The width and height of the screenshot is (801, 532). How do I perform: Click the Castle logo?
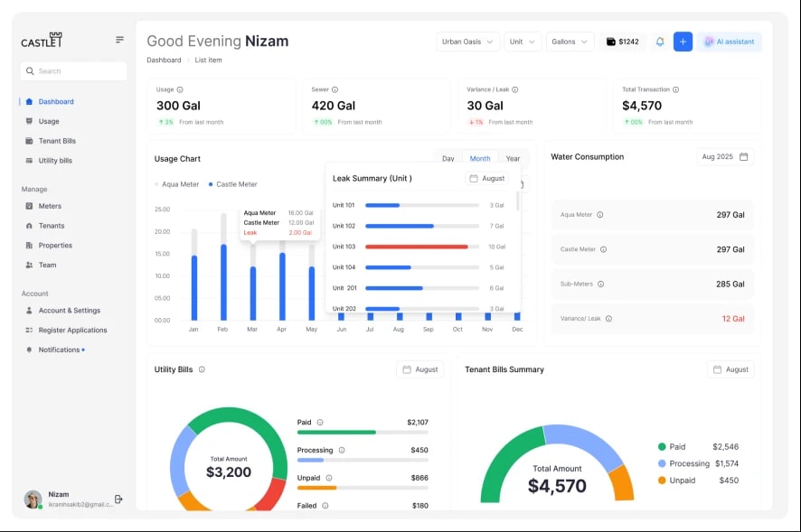42,40
